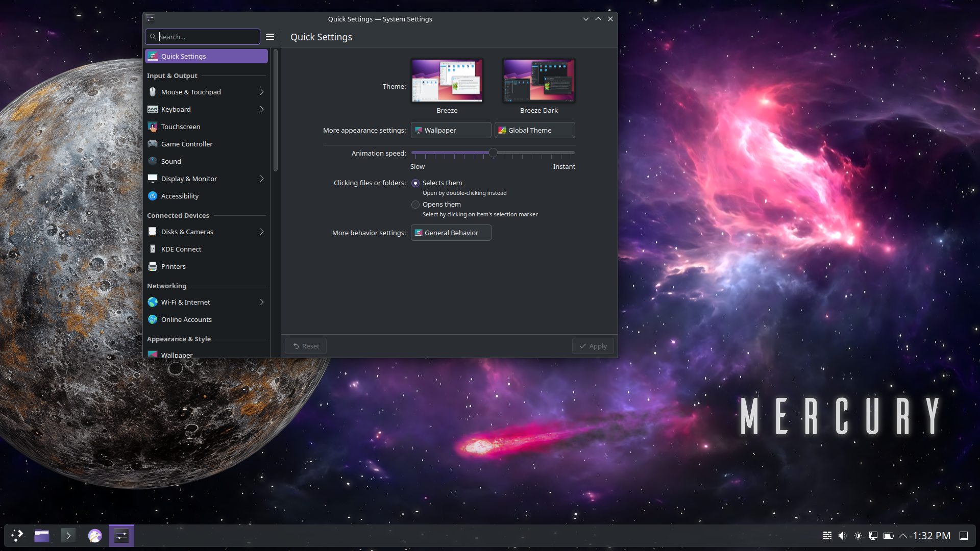Screen dimensions: 980x551
Task: Click the Mouse & Touchpad icon
Action: pos(153,92)
